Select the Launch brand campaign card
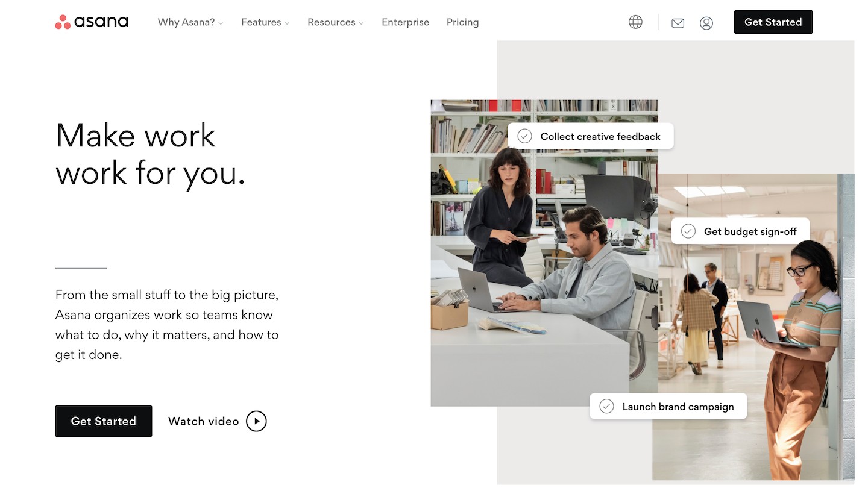The height and width of the screenshot is (488, 868). (x=668, y=407)
